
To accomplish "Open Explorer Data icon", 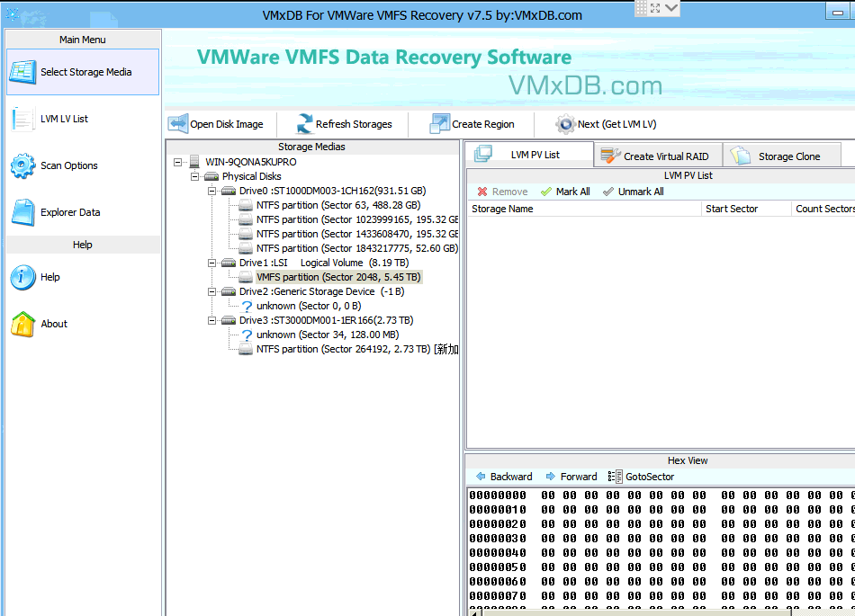I will point(22,212).
